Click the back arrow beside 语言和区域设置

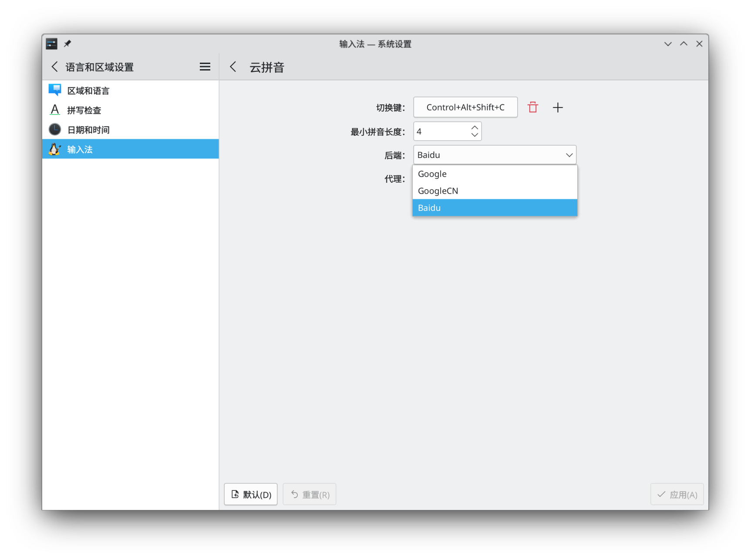[x=54, y=67]
